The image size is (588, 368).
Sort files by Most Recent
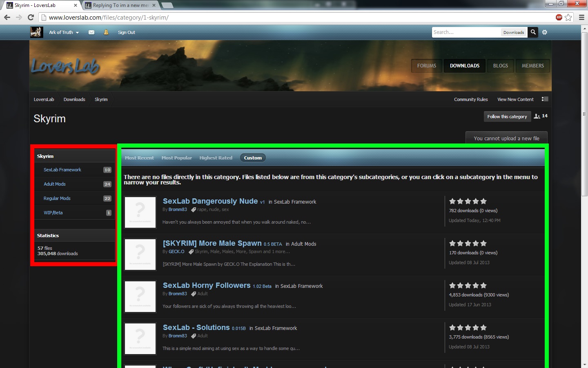click(139, 158)
